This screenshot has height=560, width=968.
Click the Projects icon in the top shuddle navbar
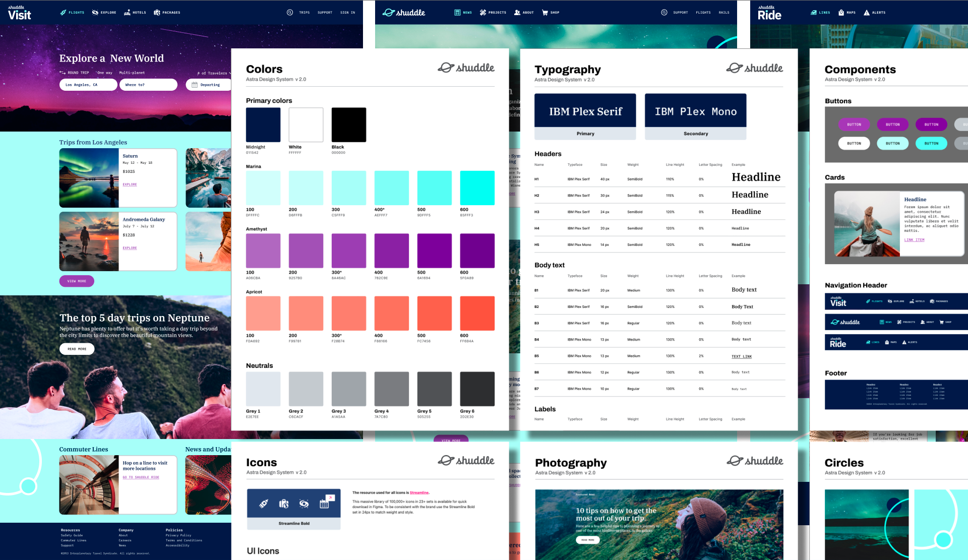click(x=483, y=13)
